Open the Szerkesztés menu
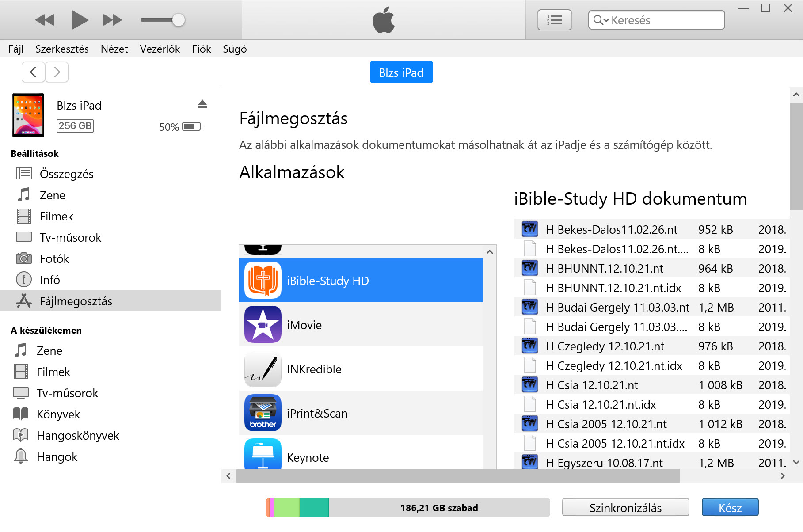Image resolution: width=803 pixels, height=532 pixels. tap(62, 49)
